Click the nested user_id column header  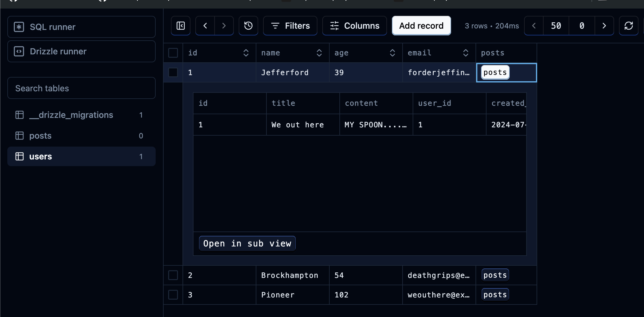450,103
